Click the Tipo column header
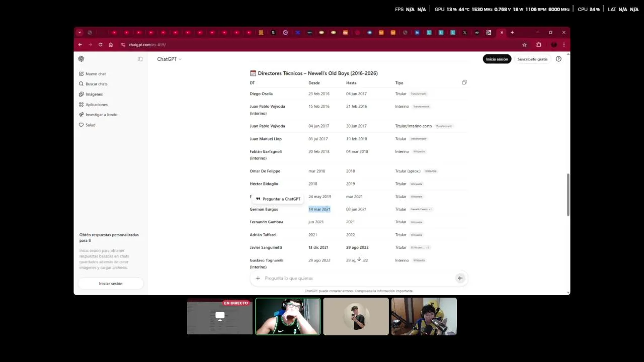This screenshot has height=362, width=644. click(399, 83)
